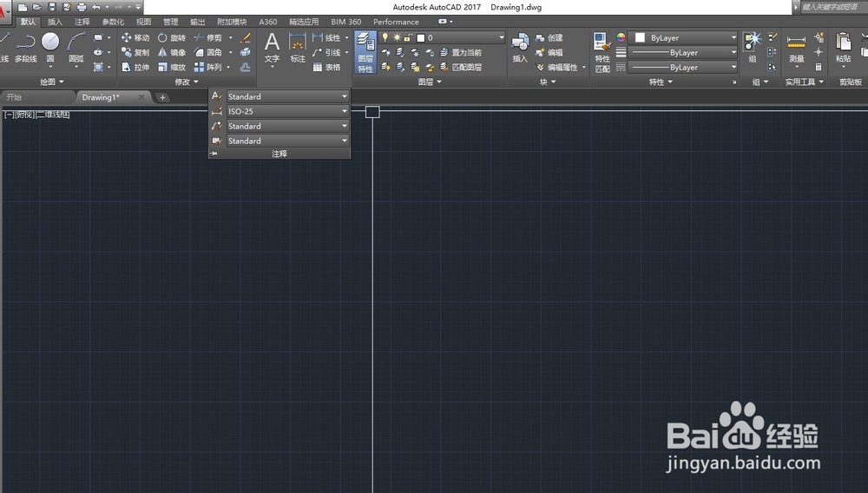868x493 pixels.
Task: Click the Paste (粘贴) icon
Action: click(x=843, y=48)
